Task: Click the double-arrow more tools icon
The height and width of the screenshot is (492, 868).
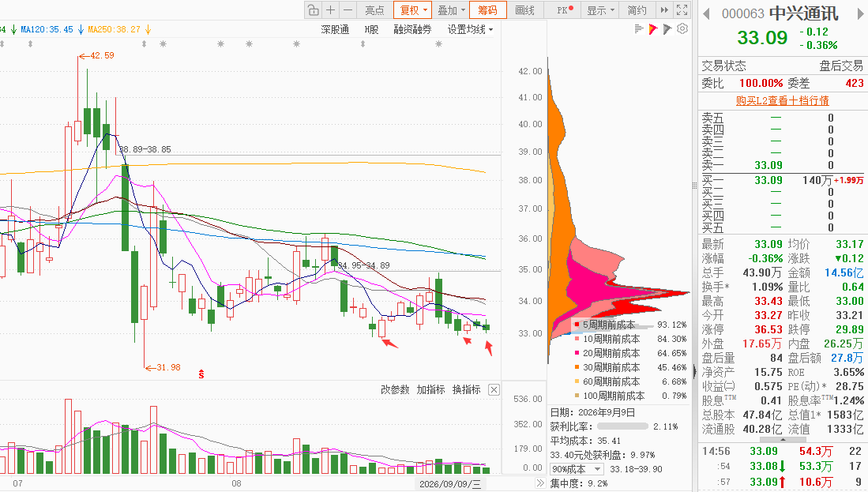Action: tap(664, 10)
